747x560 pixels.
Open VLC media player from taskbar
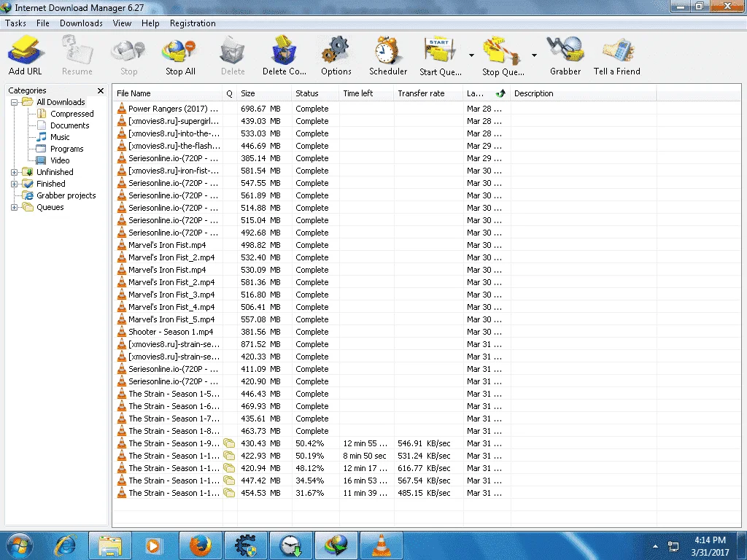(381, 545)
